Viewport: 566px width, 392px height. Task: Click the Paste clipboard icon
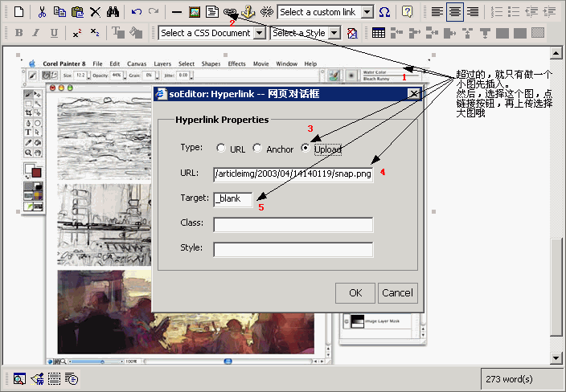click(x=77, y=12)
